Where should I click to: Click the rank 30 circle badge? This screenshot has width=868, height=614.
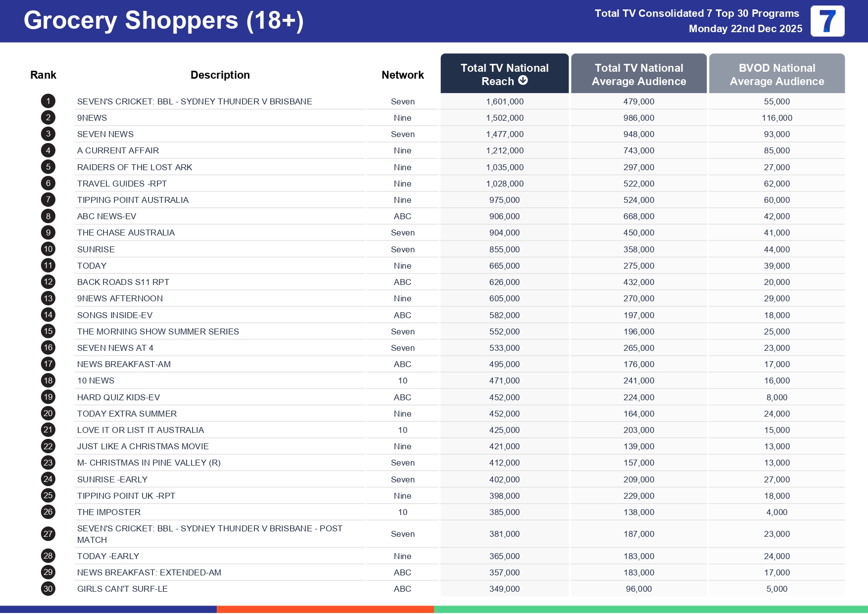point(48,589)
